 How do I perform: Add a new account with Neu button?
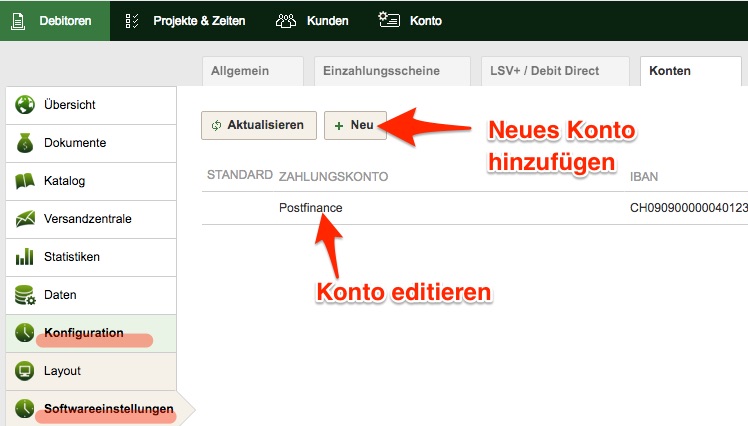tap(355, 125)
